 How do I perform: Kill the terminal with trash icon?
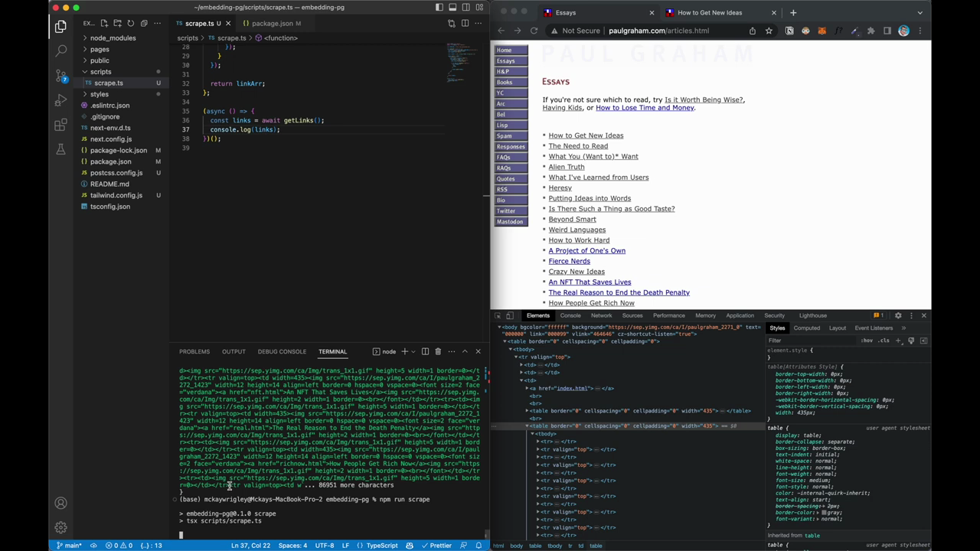[438, 351]
